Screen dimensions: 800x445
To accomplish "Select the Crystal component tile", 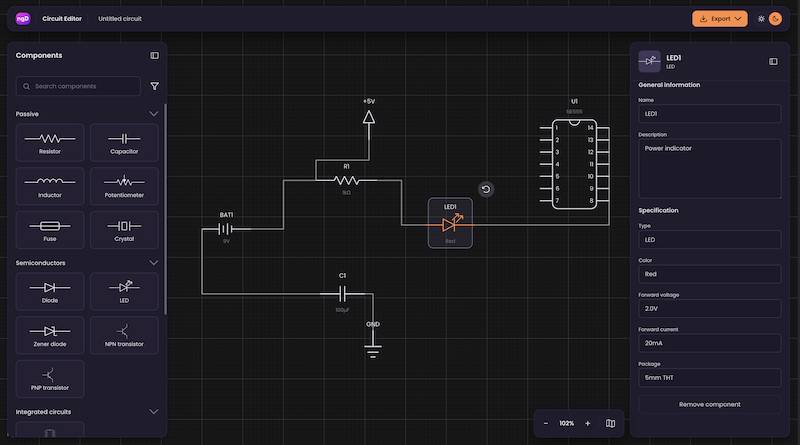I will (124, 230).
